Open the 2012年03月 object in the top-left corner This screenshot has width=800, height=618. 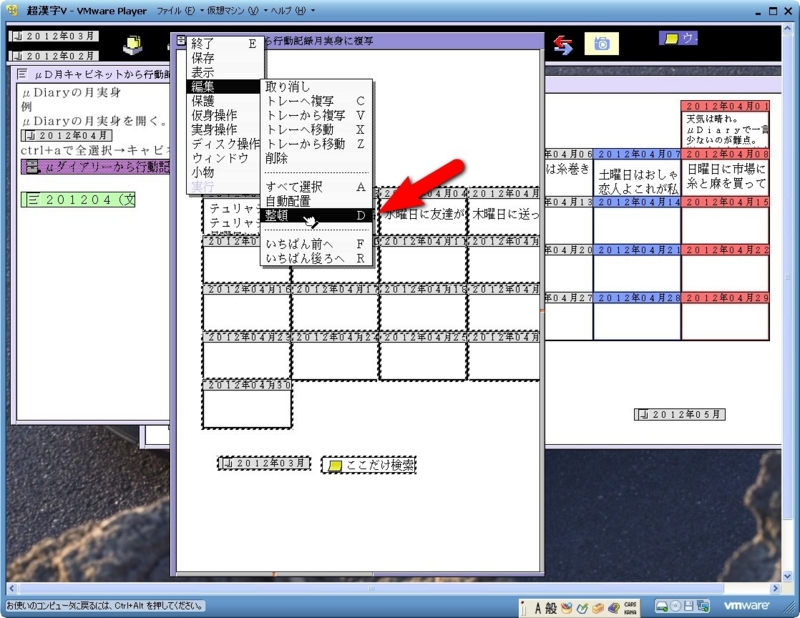pos(54,36)
